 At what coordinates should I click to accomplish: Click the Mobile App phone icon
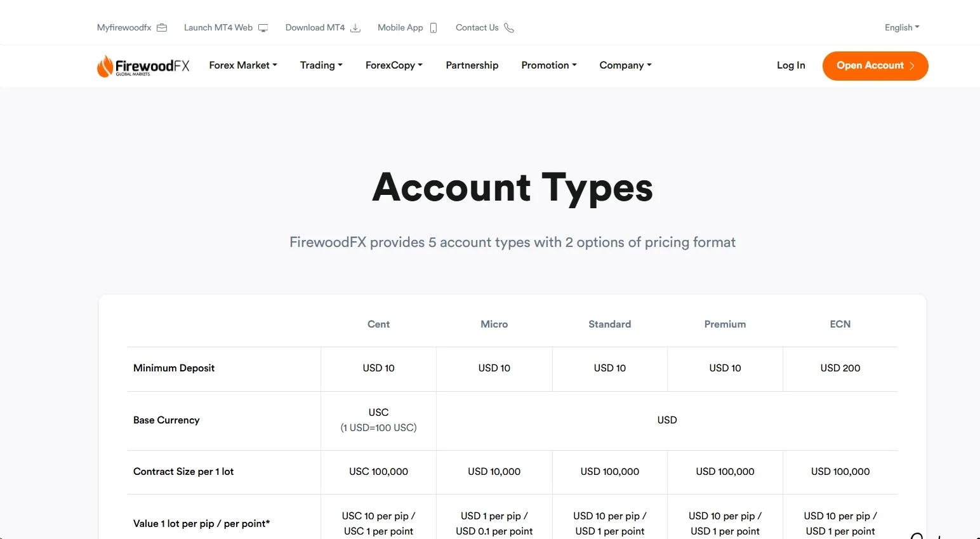click(x=434, y=28)
